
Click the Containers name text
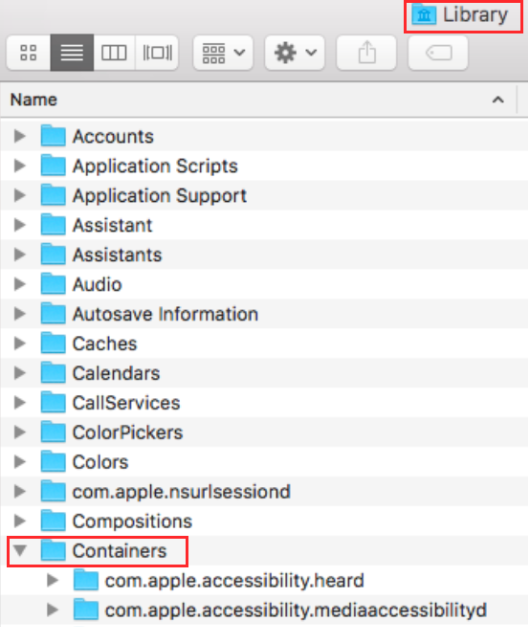tap(119, 551)
